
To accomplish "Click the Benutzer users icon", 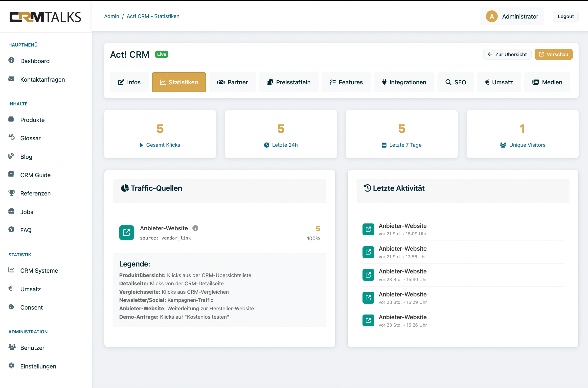I will (x=12, y=347).
